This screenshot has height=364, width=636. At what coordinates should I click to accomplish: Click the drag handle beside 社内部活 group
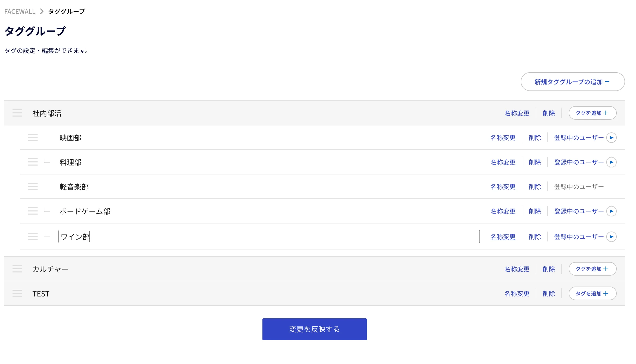click(17, 113)
